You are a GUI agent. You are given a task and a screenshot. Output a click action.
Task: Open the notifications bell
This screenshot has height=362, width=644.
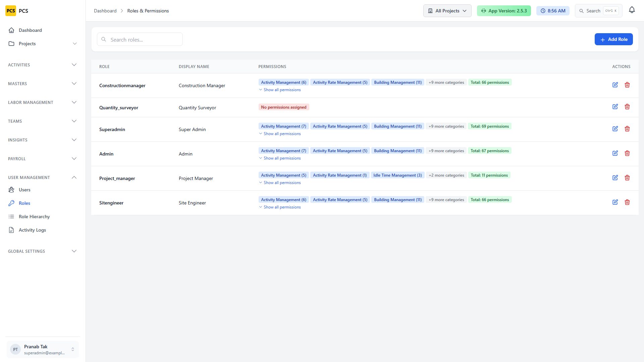coord(632,10)
